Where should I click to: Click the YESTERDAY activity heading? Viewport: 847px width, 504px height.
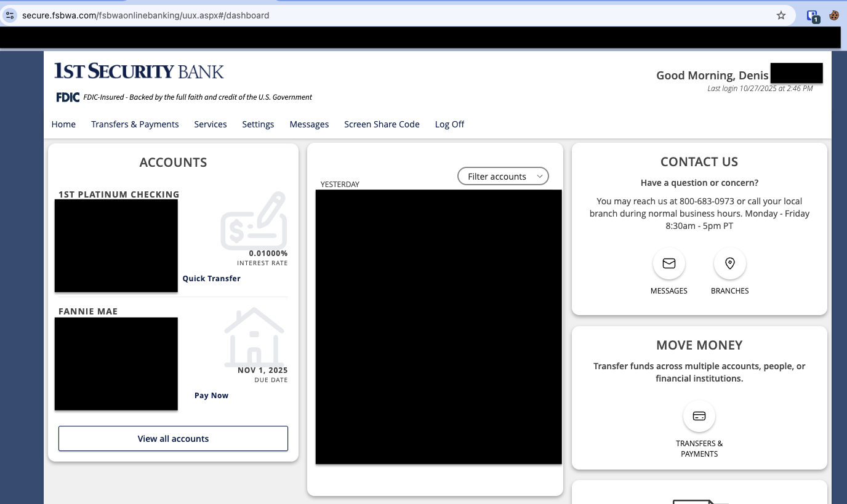(x=340, y=185)
